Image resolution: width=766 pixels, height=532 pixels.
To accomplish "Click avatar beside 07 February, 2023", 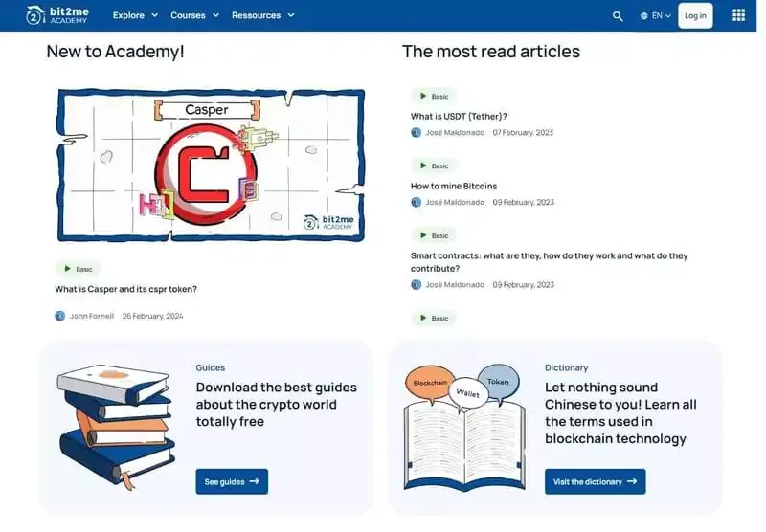I will coord(416,132).
